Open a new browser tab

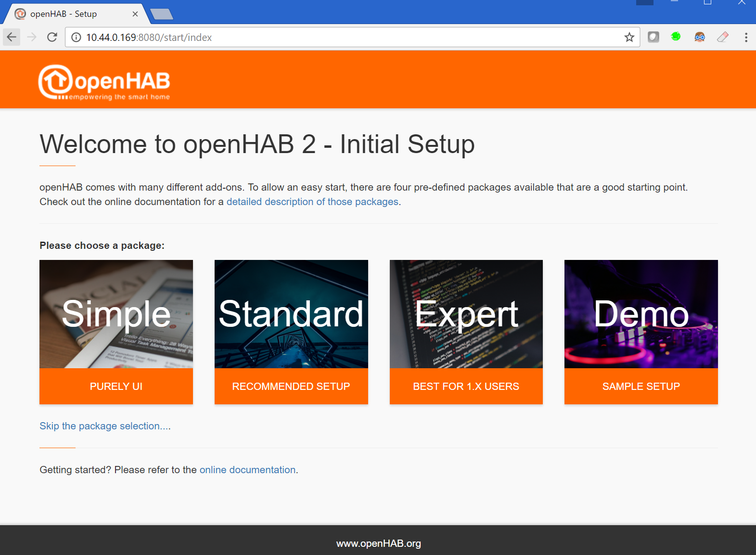tap(162, 14)
